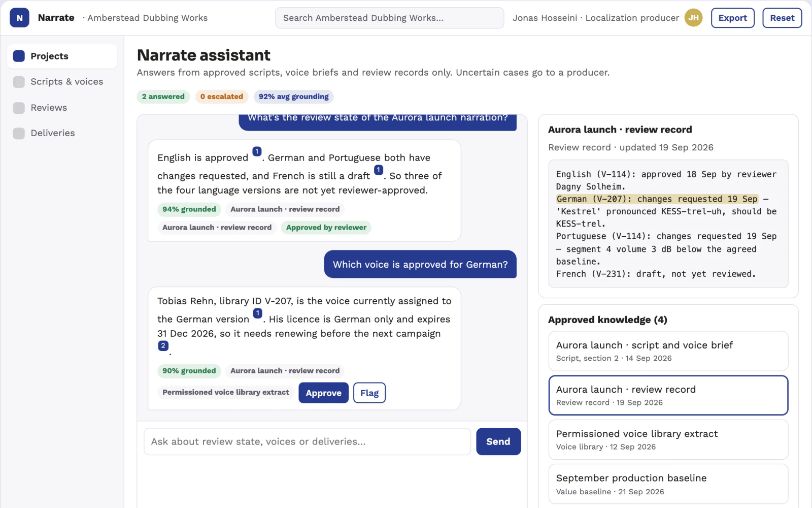The width and height of the screenshot is (812, 508).
Task: Reset the conversation with Reset button
Action: click(782, 18)
